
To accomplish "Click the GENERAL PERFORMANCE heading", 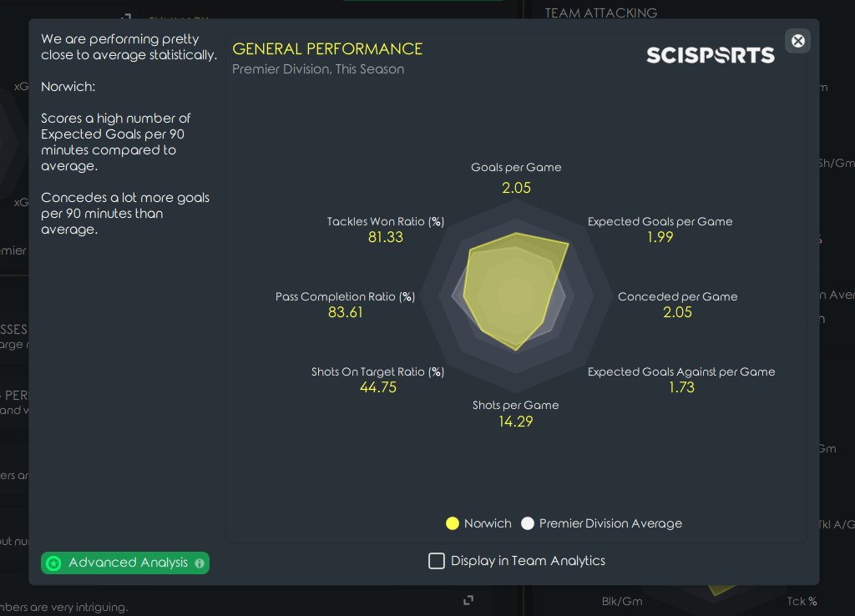I will [x=327, y=49].
